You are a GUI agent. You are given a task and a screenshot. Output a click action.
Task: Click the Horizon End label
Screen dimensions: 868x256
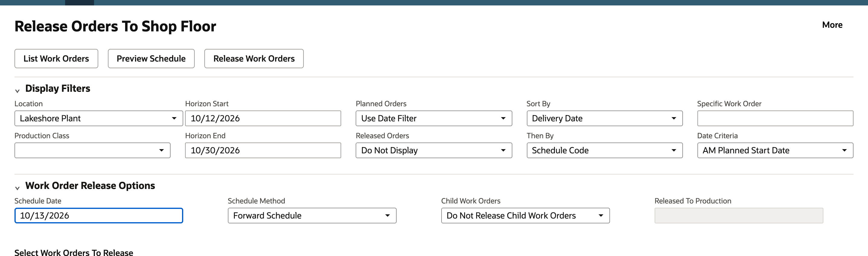point(205,136)
